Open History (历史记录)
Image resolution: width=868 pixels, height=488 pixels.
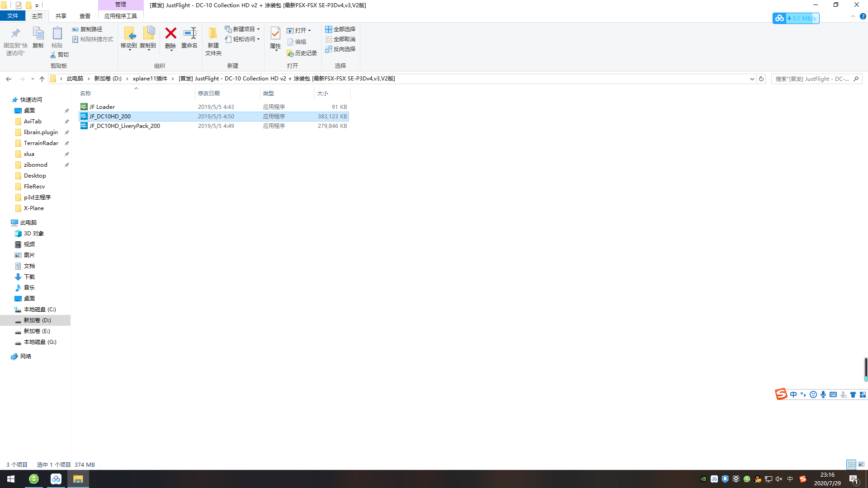302,53
